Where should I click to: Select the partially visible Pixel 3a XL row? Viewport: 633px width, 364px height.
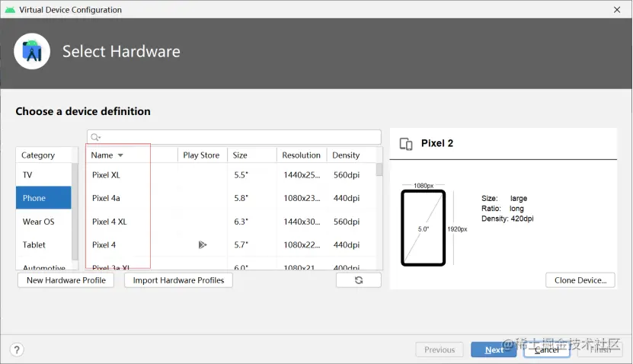231,267
